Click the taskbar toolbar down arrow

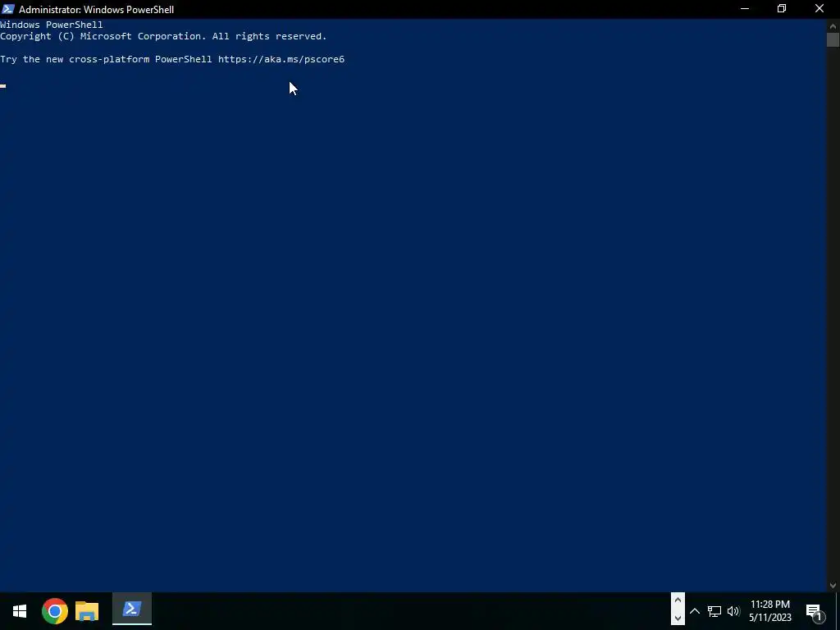(x=678, y=618)
